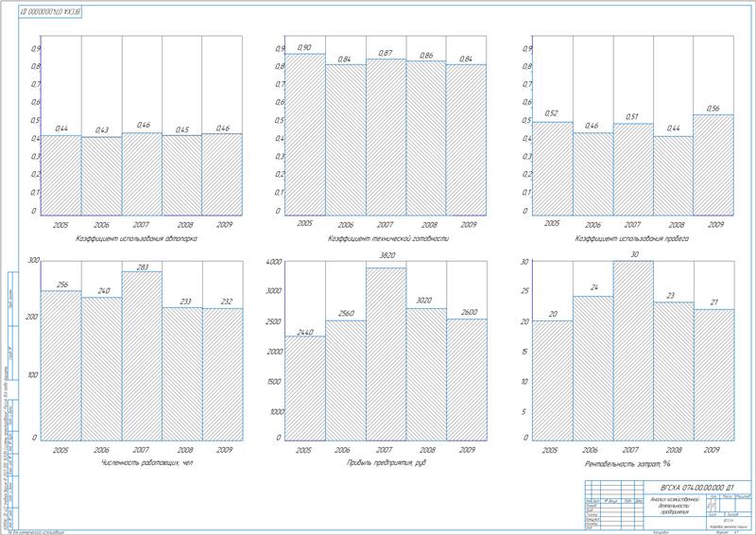The width and height of the screenshot is (756, 535).
Task: Click the bar value label "0,56"
Action: (x=713, y=109)
